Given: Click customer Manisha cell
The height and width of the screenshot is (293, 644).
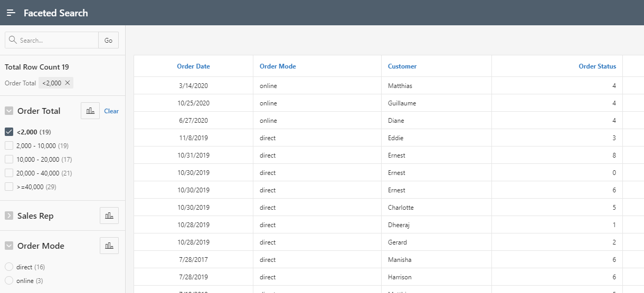Looking at the screenshot, I should pyautogui.click(x=437, y=259).
